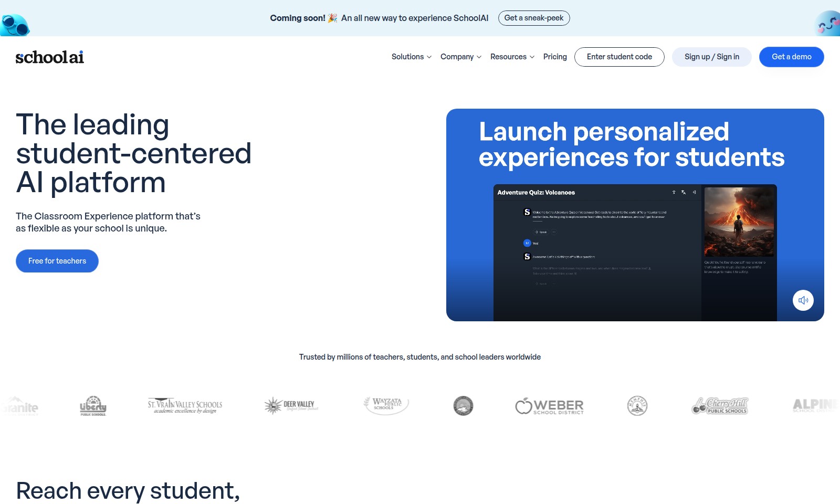This screenshot has height=504, width=840.
Task: Click Adventure Quiz: Volcanoes title in demo
Action: pyautogui.click(x=536, y=193)
